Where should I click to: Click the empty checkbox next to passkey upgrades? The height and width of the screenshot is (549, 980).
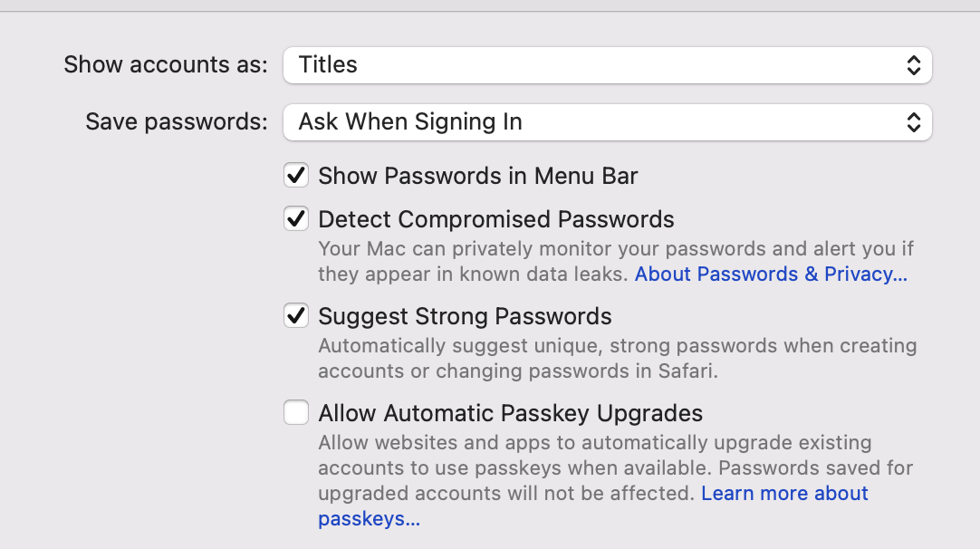pos(295,412)
